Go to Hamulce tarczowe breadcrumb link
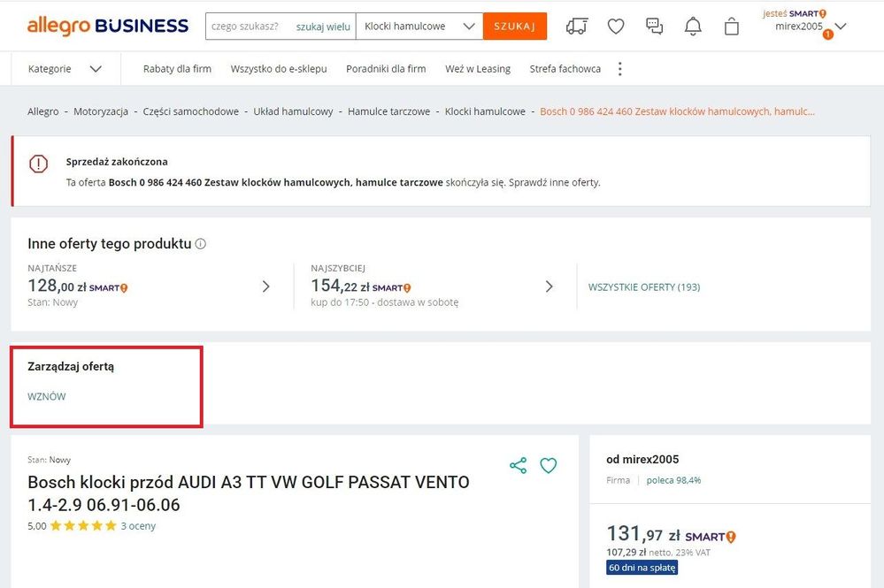 pos(389,111)
